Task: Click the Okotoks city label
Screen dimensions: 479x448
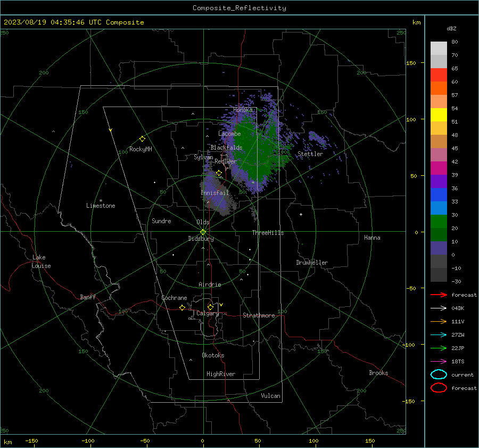Action: 213,355
